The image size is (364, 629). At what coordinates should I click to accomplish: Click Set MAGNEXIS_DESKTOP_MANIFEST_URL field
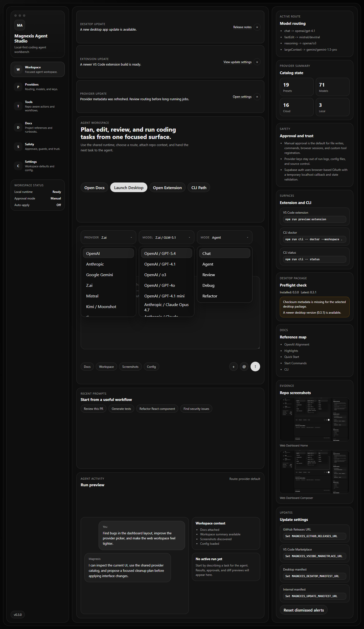[315, 576]
